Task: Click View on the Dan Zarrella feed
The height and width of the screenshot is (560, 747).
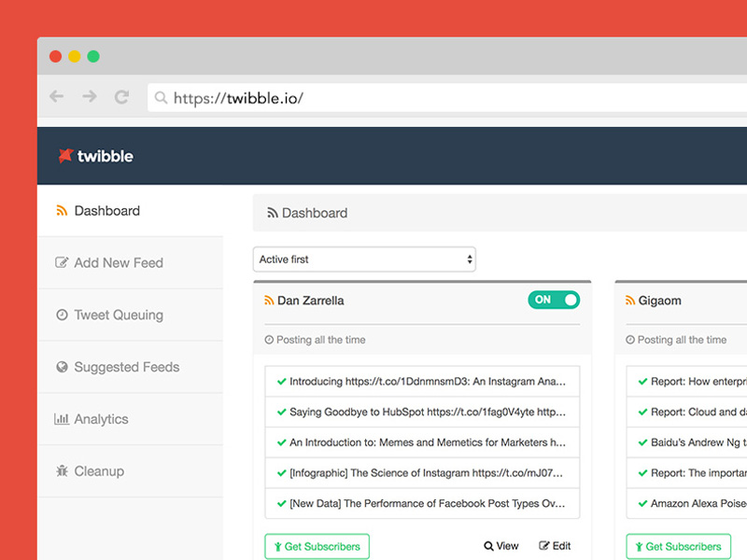Action: 501,546
